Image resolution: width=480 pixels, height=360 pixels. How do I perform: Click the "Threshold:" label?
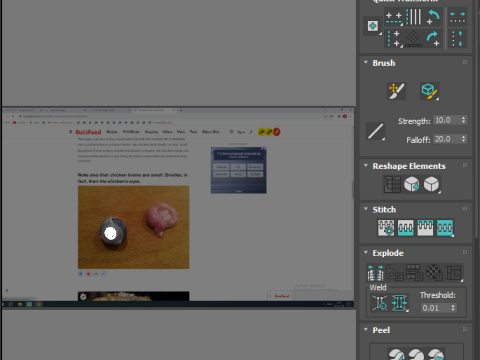pos(438,295)
